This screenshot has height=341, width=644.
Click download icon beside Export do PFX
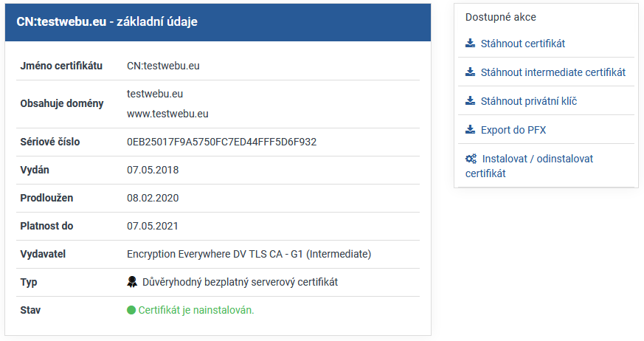[x=470, y=130]
